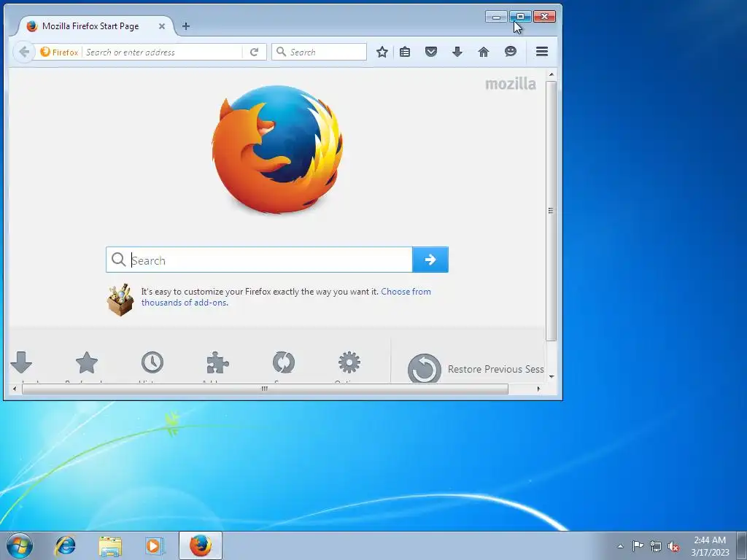The width and height of the screenshot is (747, 560).
Task: Open Windows Explorer from taskbar
Action: [110, 546]
